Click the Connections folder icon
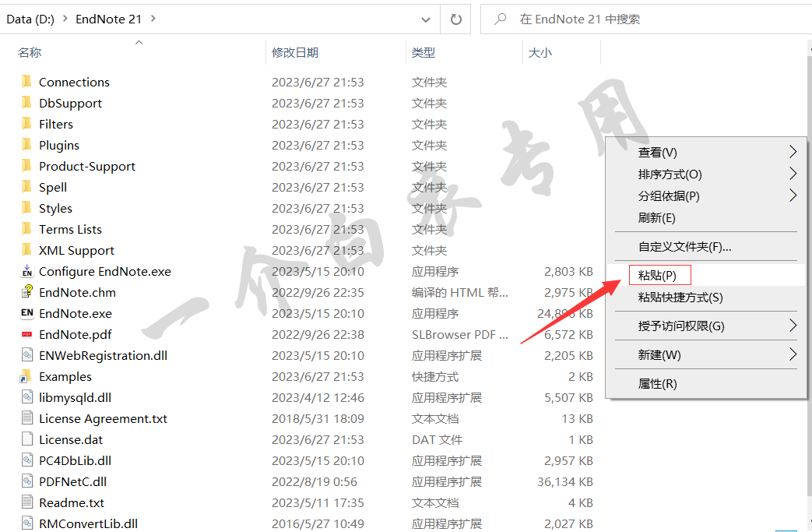 pos(26,81)
